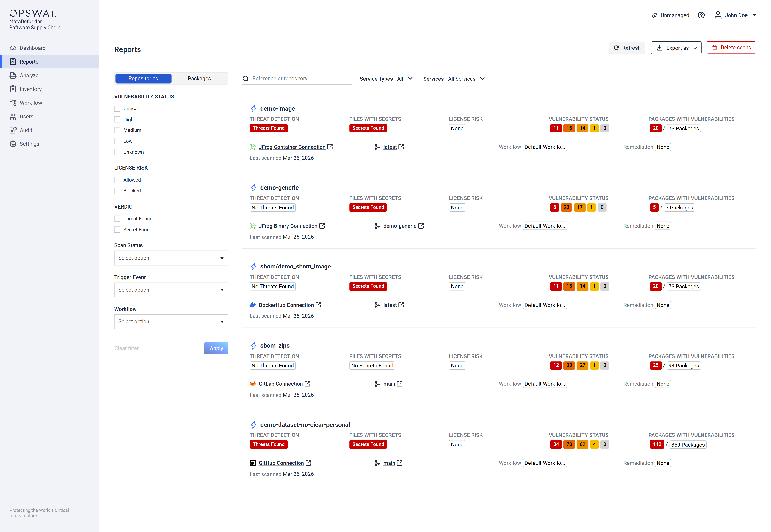Image resolution: width=771 pixels, height=532 pixels.
Task: Click the branch icon next to demo-generic link
Action: click(377, 226)
